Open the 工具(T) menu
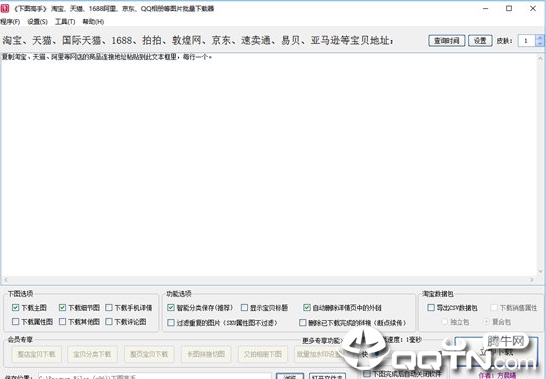 pos(65,22)
